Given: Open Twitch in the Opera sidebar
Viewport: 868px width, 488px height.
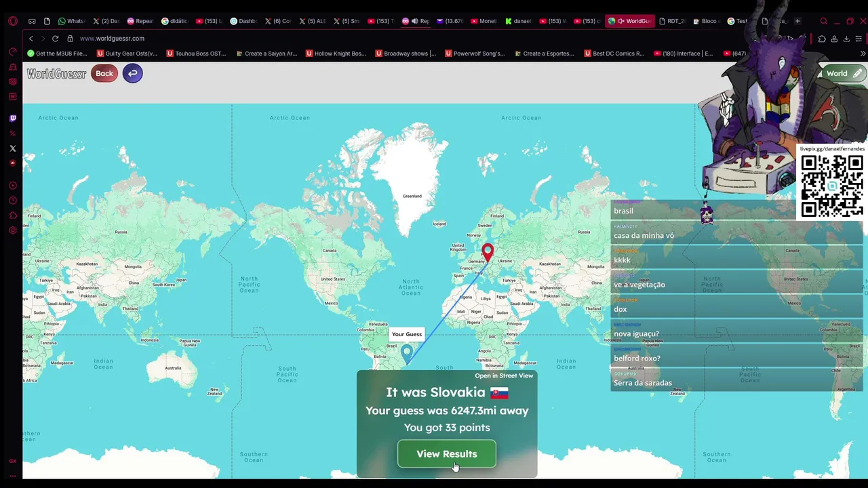Looking at the screenshot, I should click(13, 118).
